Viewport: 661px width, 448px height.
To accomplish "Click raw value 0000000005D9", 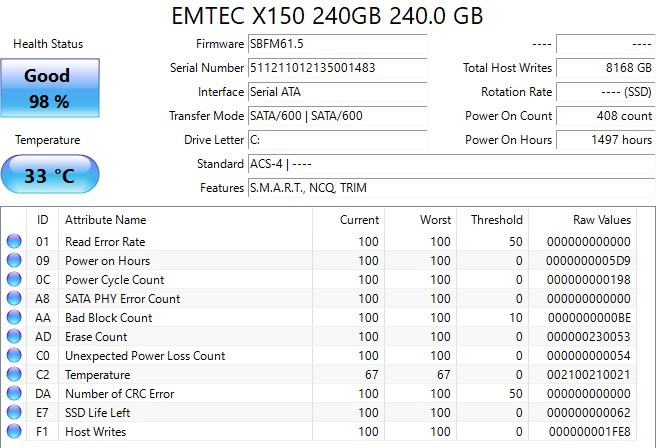I will (x=588, y=261).
